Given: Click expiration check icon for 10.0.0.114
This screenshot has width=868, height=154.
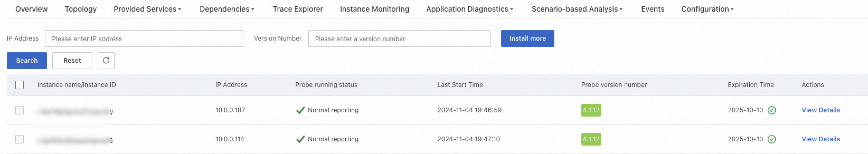Looking at the screenshot, I should pos(772,139).
